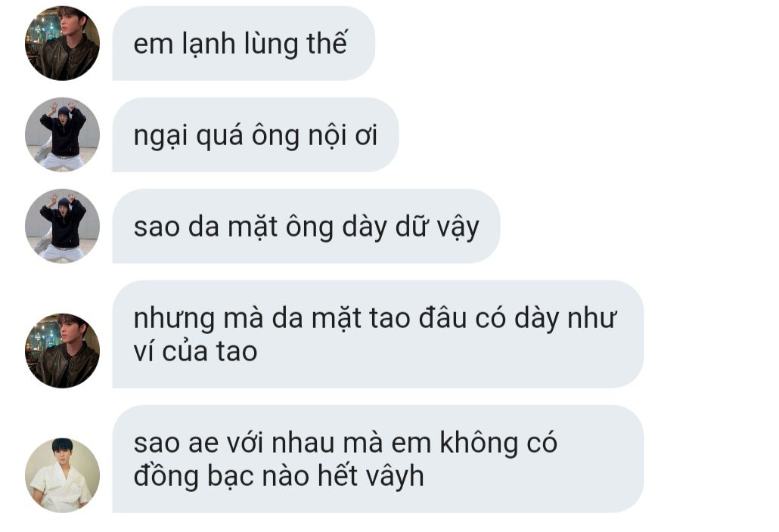Click "sao da mặt ông dày dữ vậy" message

(306, 226)
